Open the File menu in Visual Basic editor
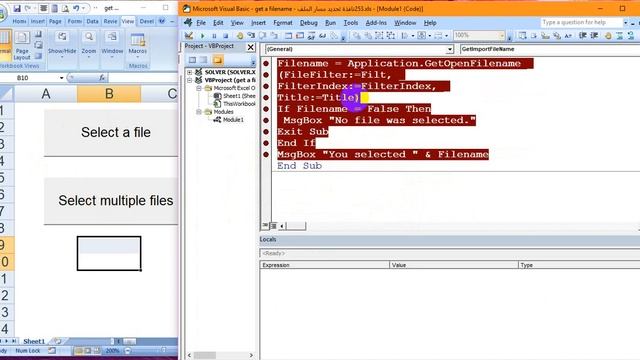640x360 pixels. pos(201,23)
